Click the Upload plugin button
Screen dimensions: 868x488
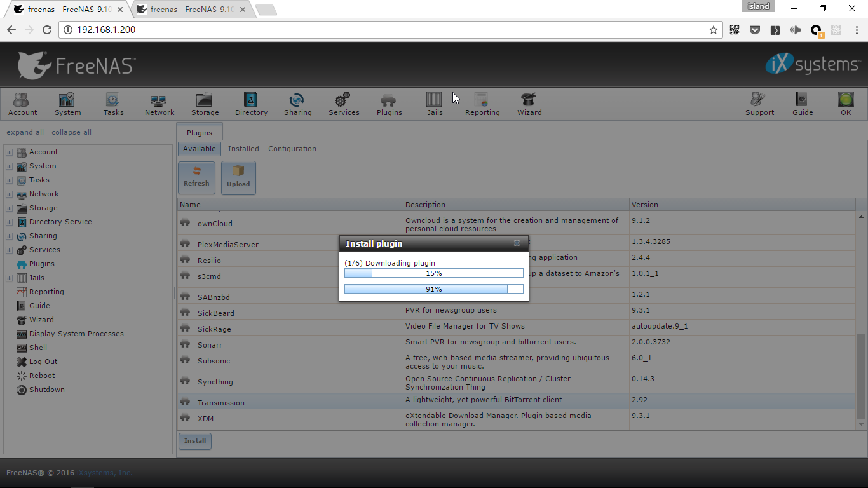[238, 177]
